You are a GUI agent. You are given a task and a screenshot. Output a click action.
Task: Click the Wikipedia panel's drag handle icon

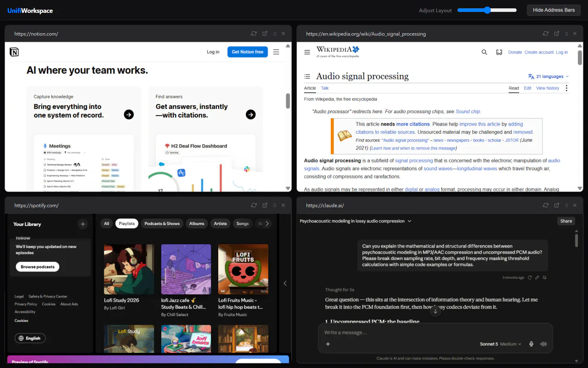(566, 34)
